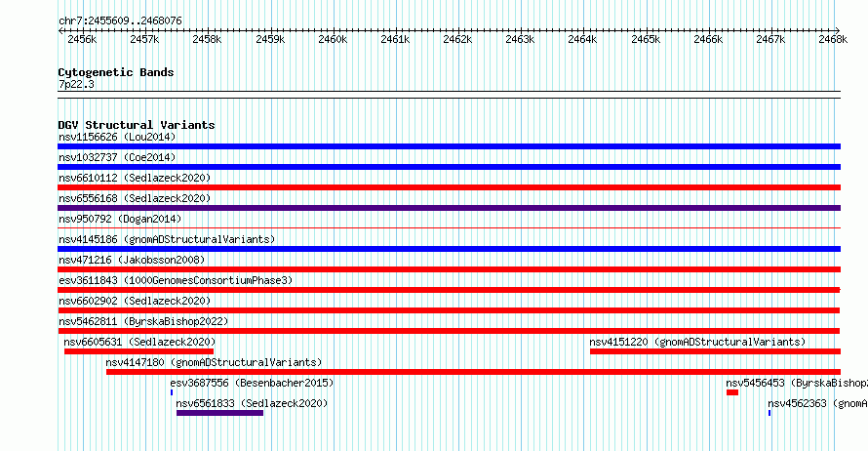Image resolution: width=868 pixels, height=451 pixels.
Task: Click nsv6561833 (Sedlazeck2020) label
Action: tap(252, 403)
